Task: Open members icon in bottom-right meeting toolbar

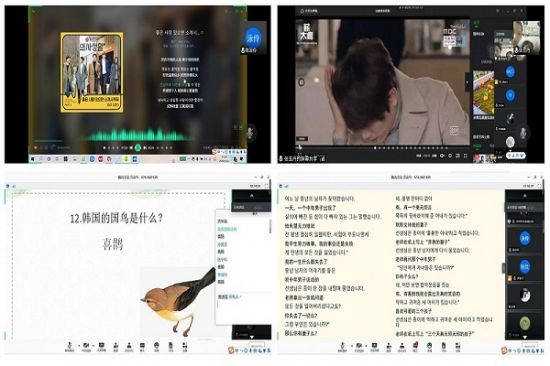Action: (x=402, y=346)
